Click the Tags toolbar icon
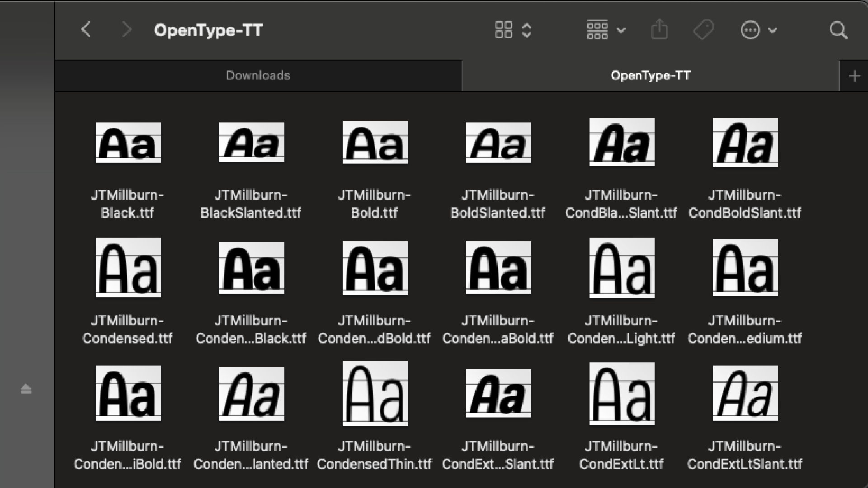The width and height of the screenshot is (868, 488). [703, 30]
